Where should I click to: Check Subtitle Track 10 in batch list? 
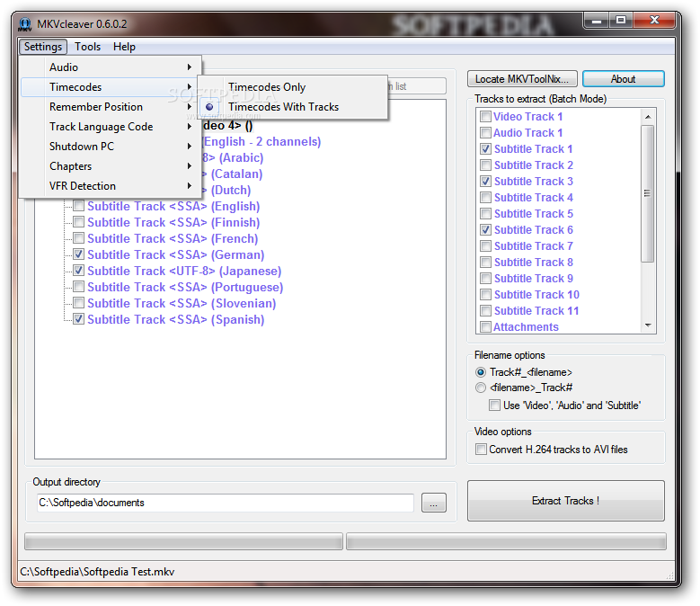tap(486, 295)
